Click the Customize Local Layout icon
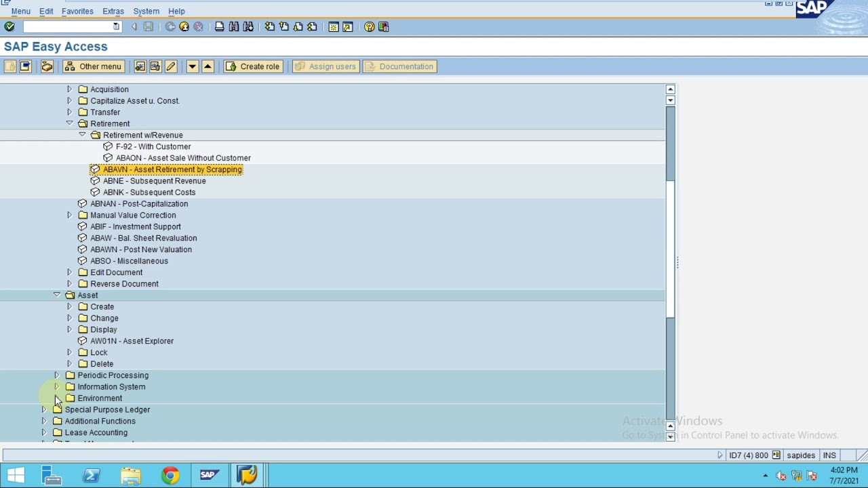The height and width of the screenshot is (488, 868). point(384,26)
